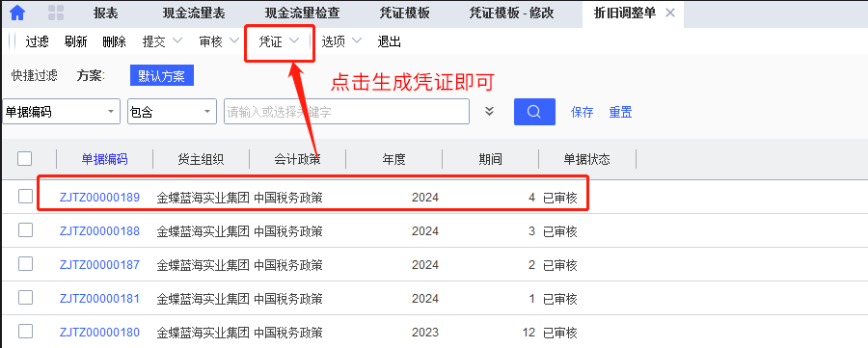This screenshot has width=868, height=348.
Task: Switch to the 凭证模板 tab
Action: point(404,13)
